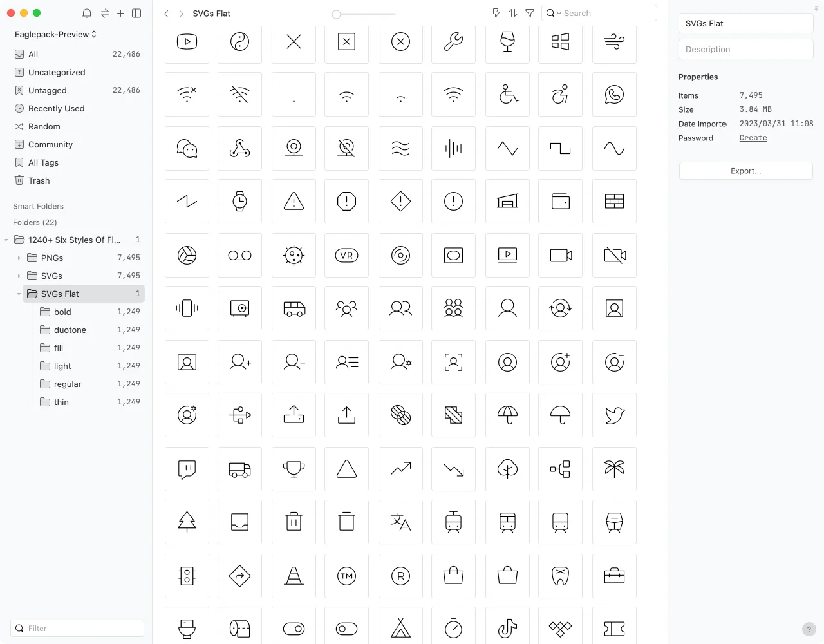Open the Recently Used section
This screenshot has width=824, height=644.
56,108
